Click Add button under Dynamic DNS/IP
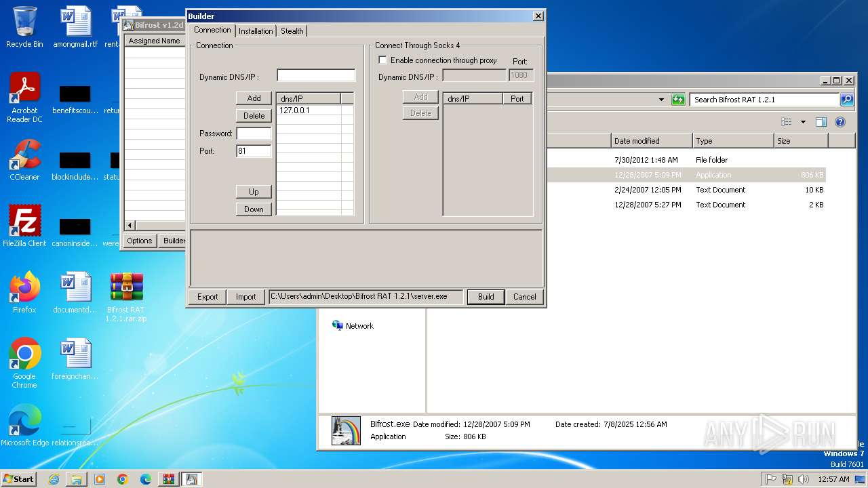The image size is (868, 488). point(254,98)
